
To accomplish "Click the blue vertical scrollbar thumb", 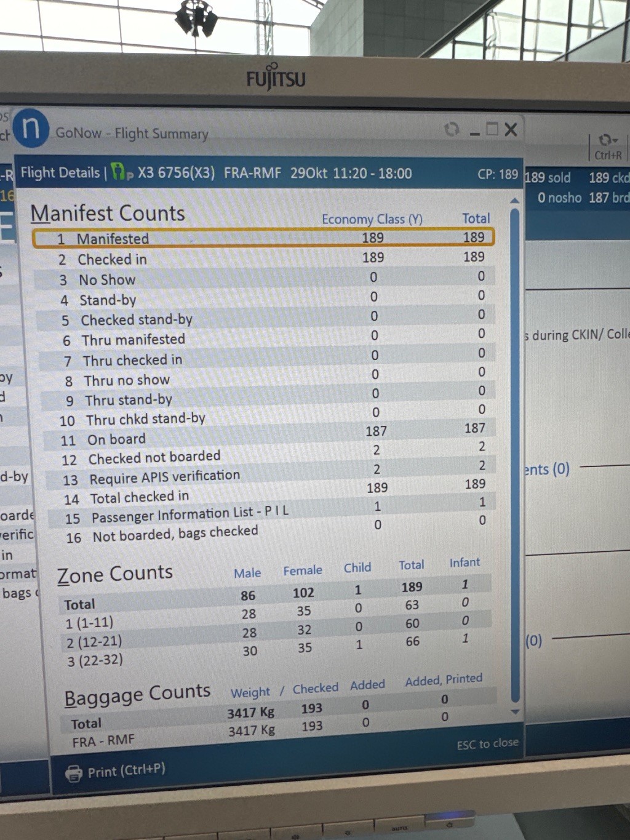I will [514, 455].
